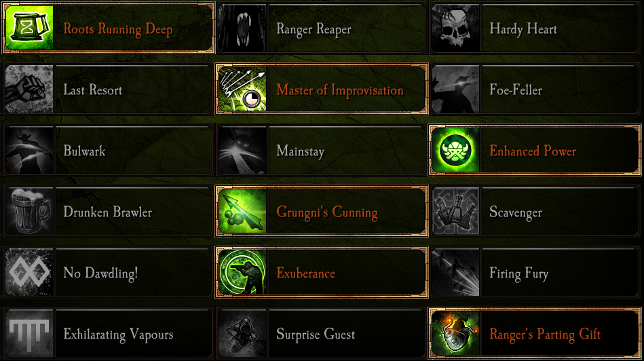Select the Grungni's Cunning arrow icon
This screenshot has width=644, height=361.
pyautogui.click(x=242, y=210)
